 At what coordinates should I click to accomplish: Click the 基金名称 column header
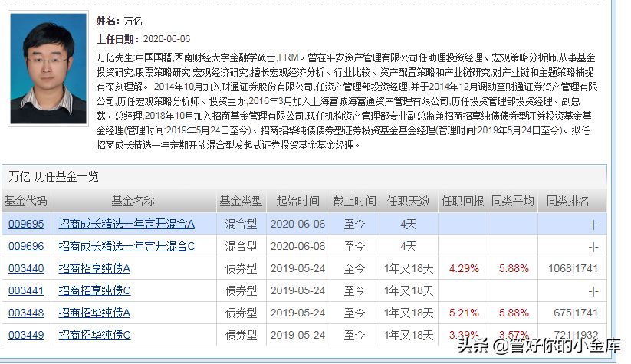133,201
